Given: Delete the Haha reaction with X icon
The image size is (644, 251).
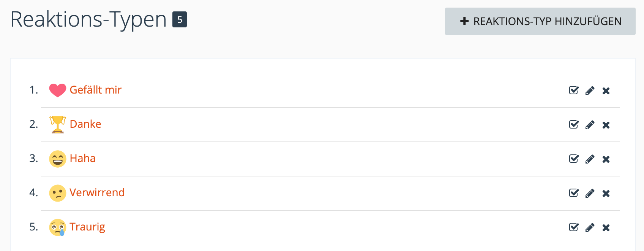Looking at the screenshot, I should [606, 159].
